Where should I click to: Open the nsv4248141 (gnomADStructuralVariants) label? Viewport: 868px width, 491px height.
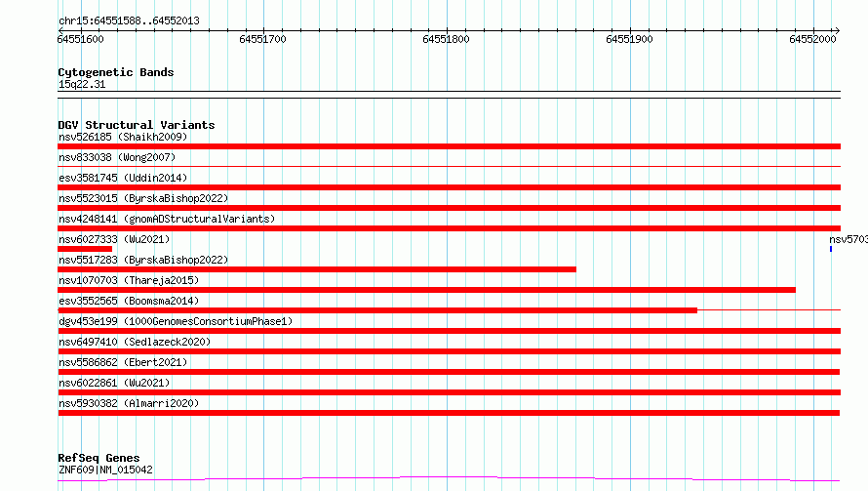click(167, 219)
